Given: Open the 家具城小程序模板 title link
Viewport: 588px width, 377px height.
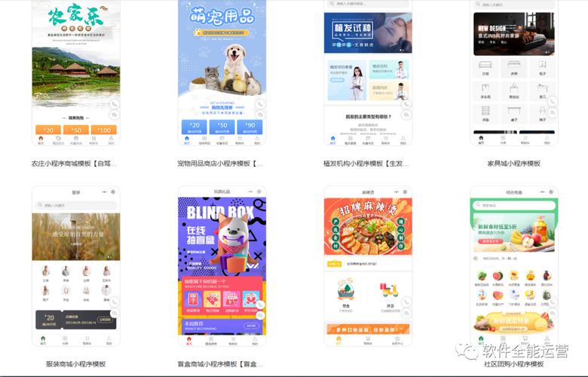Looking at the screenshot, I should 513,163.
